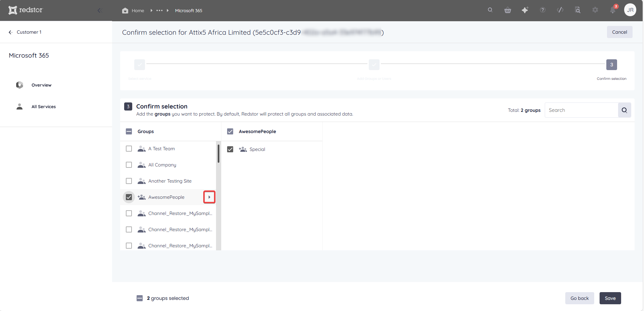This screenshot has height=311, width=644.
Task: Check the first Channel_Restore_MySampl... checkbox
Action: pyautogui.click(x=129, y=213)
